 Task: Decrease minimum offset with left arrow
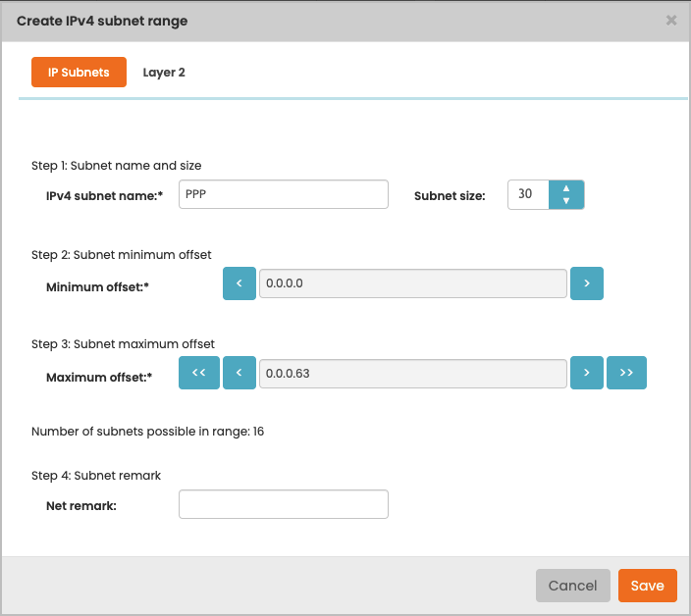(x=239, y=283)
